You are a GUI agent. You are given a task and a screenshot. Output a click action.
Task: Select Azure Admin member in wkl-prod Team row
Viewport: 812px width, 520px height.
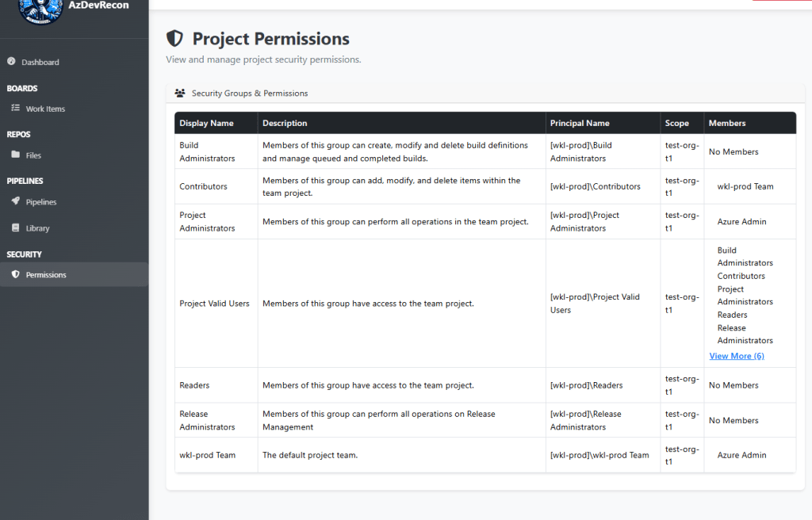point(741,455)
